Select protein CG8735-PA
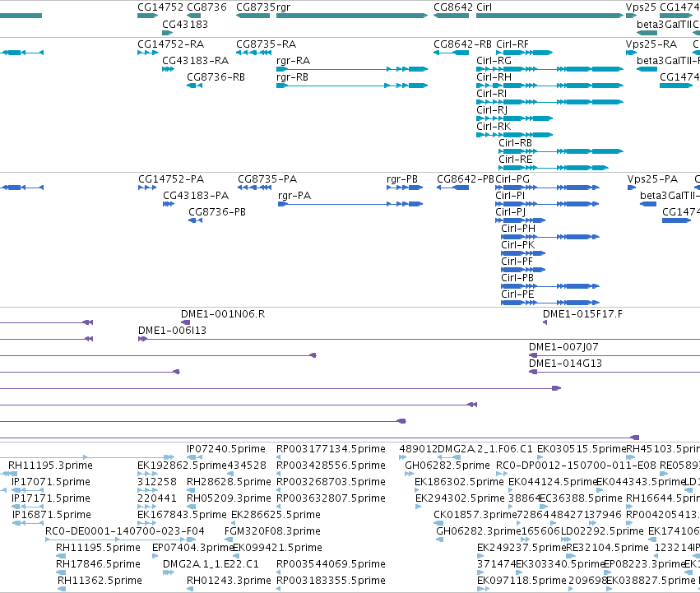 [x=254, y=188]
